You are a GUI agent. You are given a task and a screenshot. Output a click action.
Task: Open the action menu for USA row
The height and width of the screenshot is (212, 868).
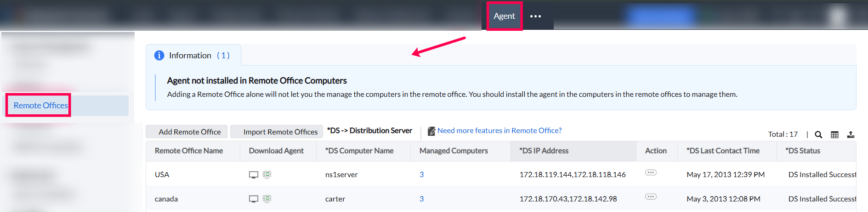[651, 173]
